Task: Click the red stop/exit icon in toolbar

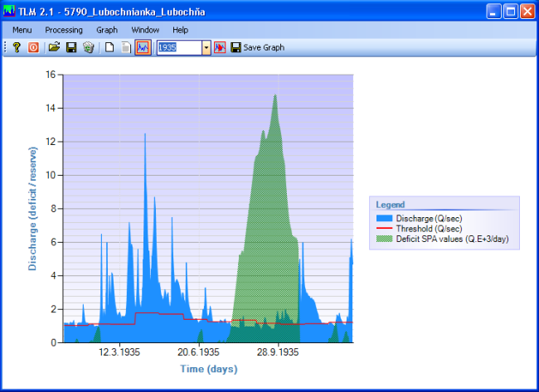Action: point(33,47)
